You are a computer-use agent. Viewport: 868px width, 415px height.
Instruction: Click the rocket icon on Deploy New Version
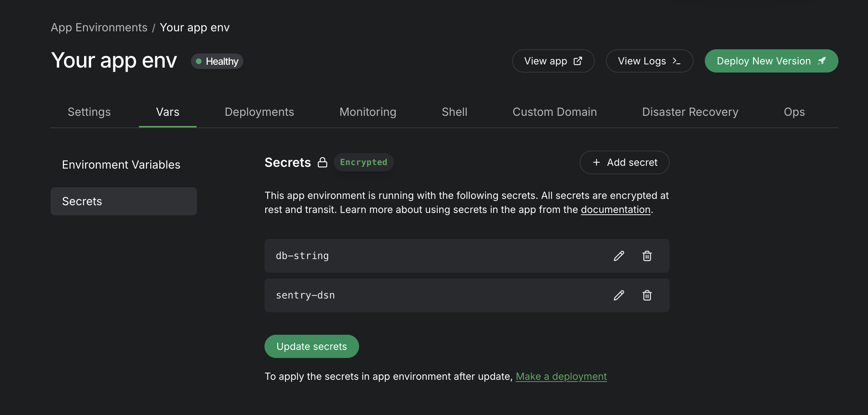point(822,61)
